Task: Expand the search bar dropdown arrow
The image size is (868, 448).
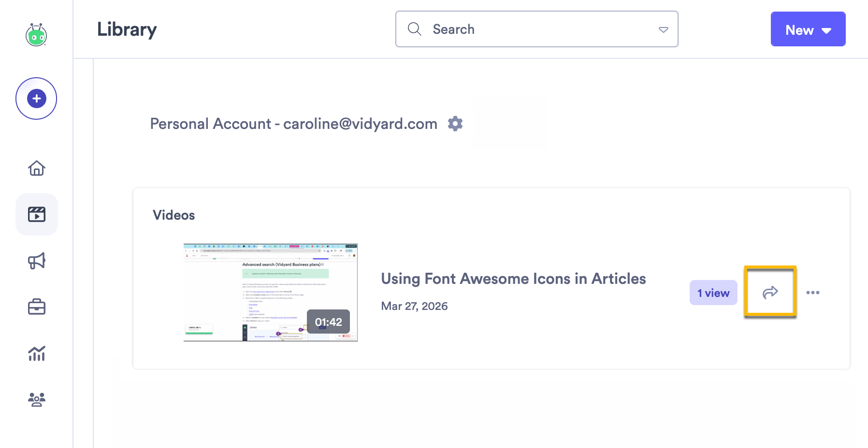Action: pyautogui.click(x=664, y=29)
